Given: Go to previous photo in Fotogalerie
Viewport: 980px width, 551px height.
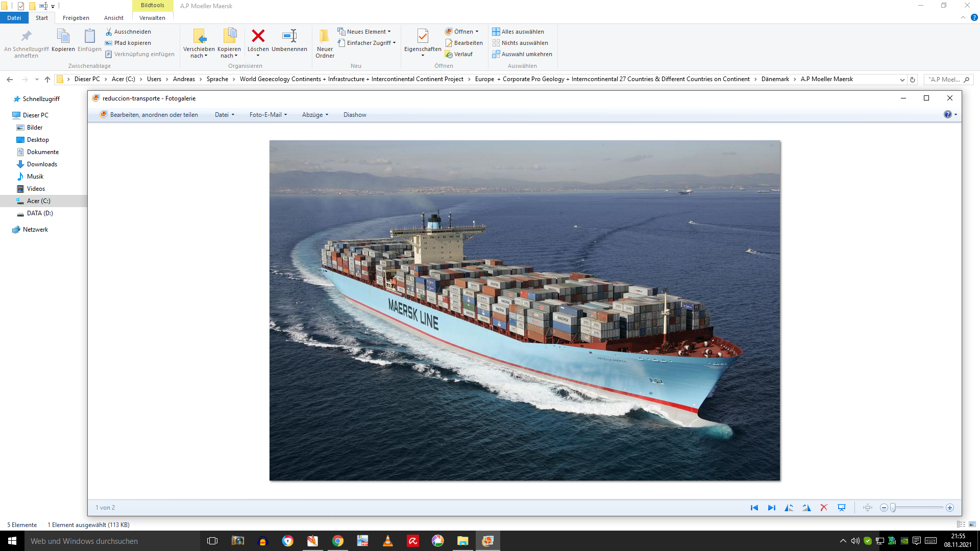Looking at the screenshot, I should (754, 508).
